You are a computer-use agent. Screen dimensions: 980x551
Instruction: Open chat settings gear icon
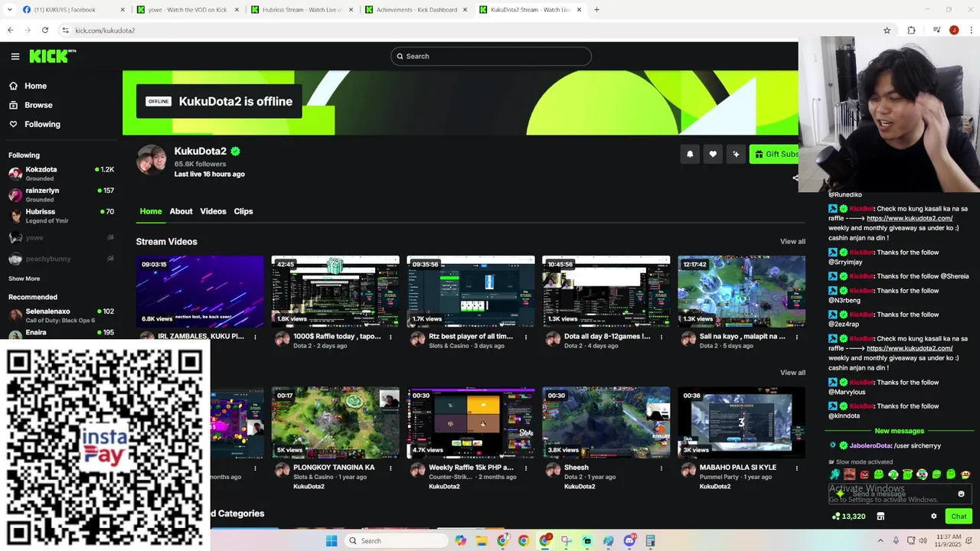[934, 517]
